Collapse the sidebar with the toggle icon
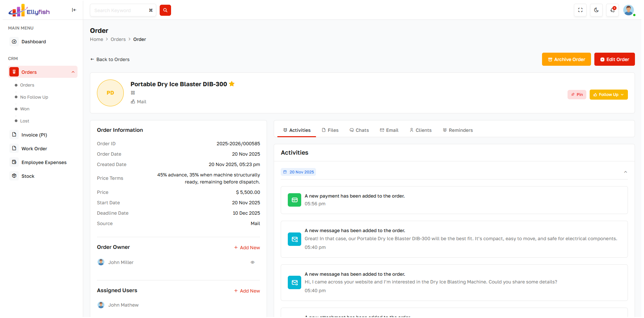This screenshot has height=318, width=644. click(74, 10)
